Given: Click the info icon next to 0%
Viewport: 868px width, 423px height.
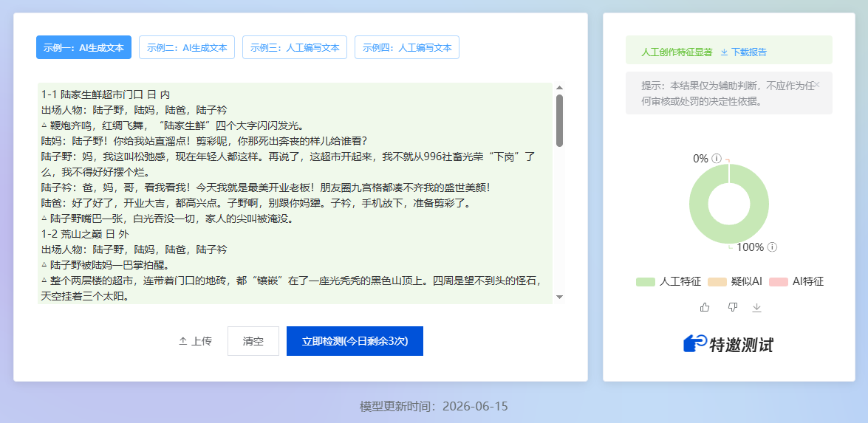Looking at the screenshot, I should [717, 159].
